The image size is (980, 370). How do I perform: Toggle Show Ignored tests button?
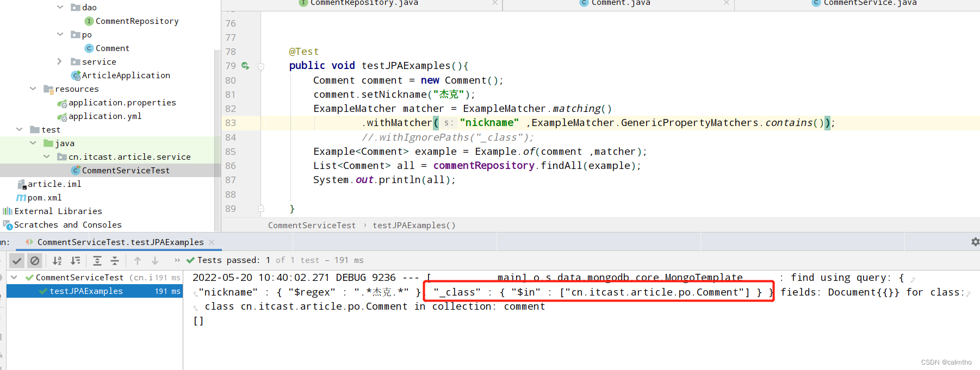coord(35,261)
